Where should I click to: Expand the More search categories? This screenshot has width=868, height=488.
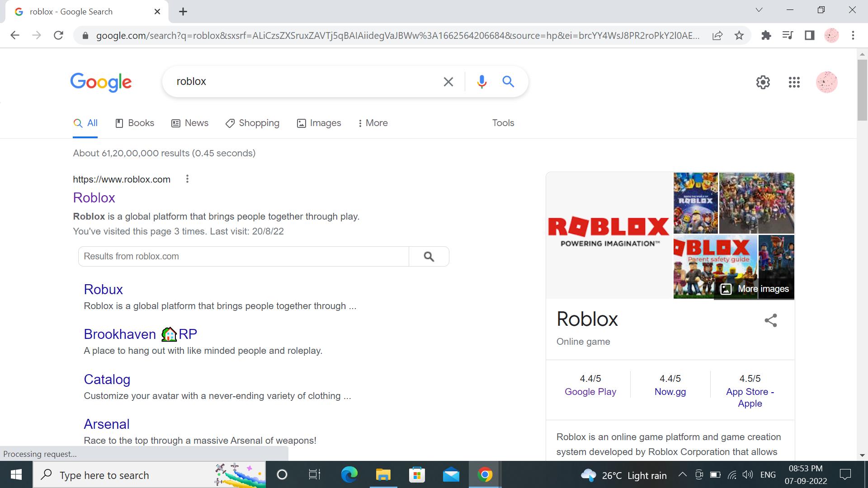tap(373, 123)
